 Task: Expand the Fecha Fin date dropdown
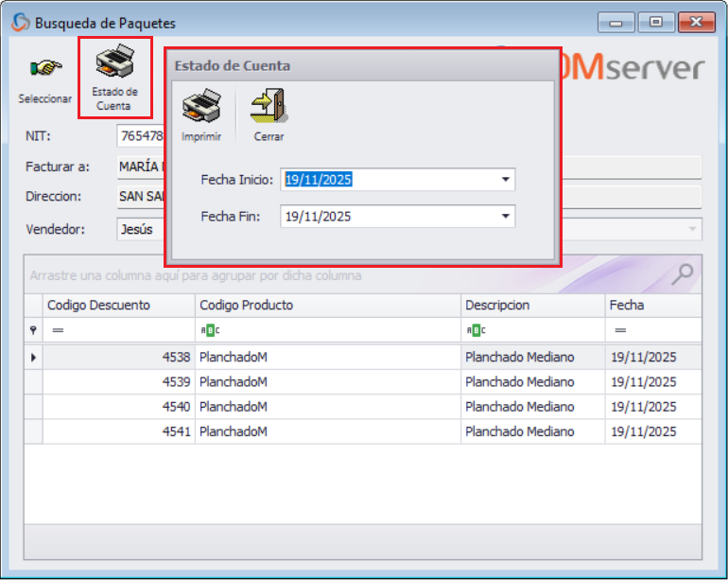(x=505, y=217)
